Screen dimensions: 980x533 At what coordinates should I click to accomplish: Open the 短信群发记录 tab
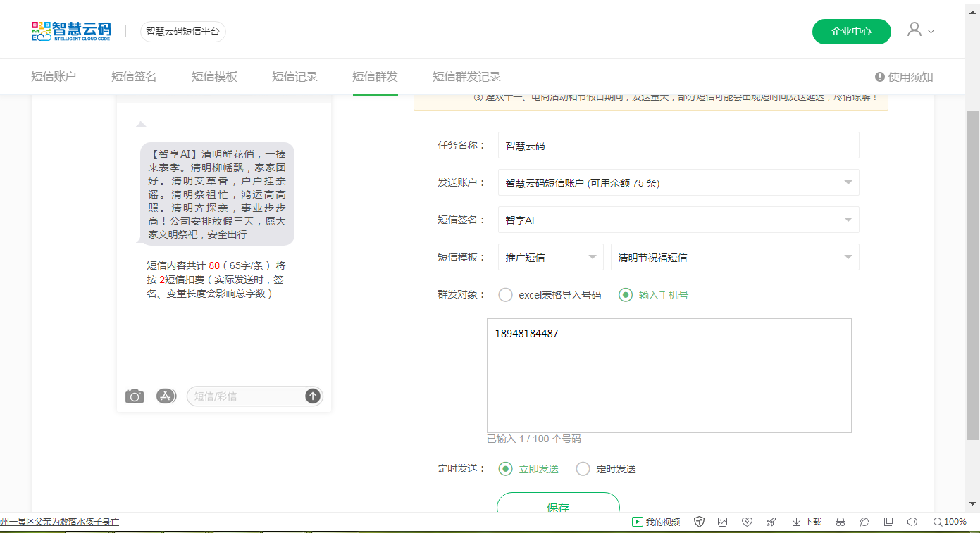pos(466,77)
